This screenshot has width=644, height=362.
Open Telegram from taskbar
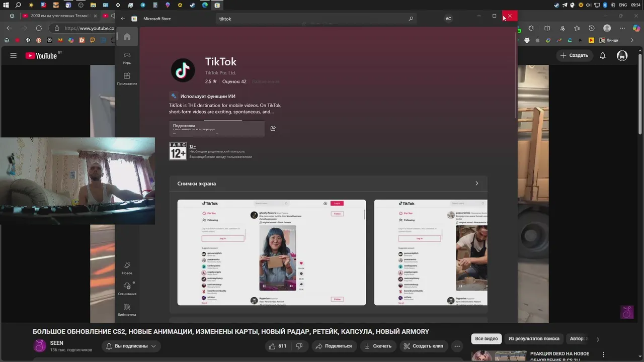tap(143, 5)
